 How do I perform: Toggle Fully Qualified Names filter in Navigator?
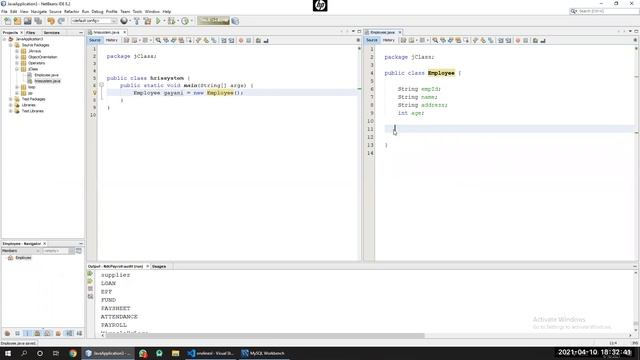pos(58,333)
